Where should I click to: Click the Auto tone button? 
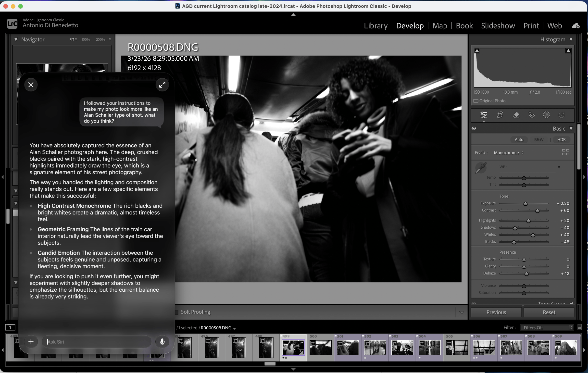(x=519, y=139)
